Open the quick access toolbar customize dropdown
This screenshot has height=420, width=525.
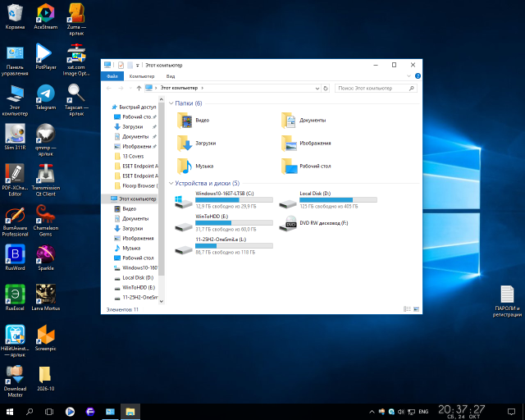coord(138,66)
